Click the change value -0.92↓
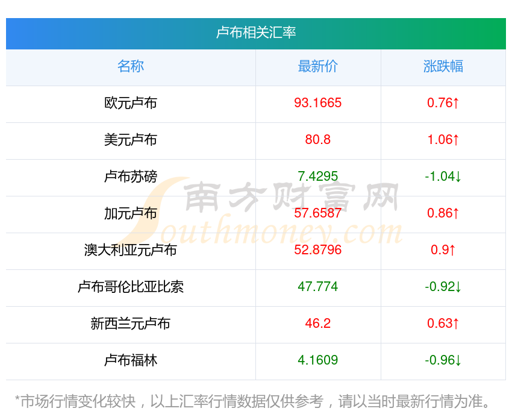The height and width of the screenshot is (420, 512). pos(443,287)
